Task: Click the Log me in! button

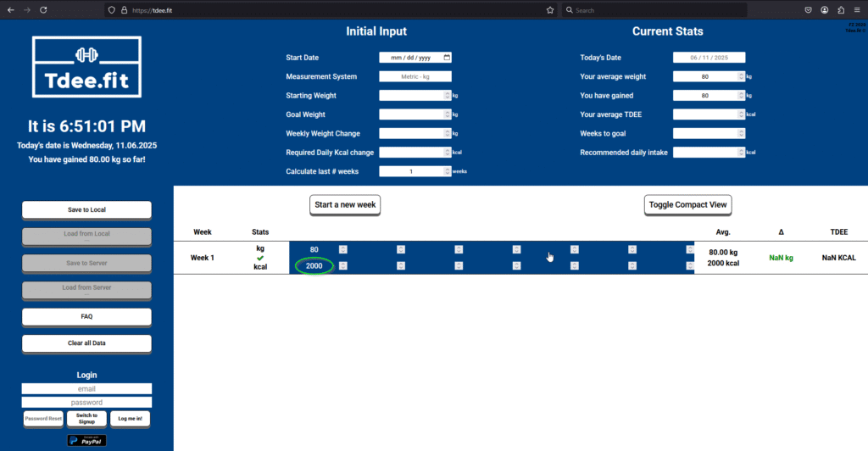Action: pyautogui.click(x=130, y=418)
